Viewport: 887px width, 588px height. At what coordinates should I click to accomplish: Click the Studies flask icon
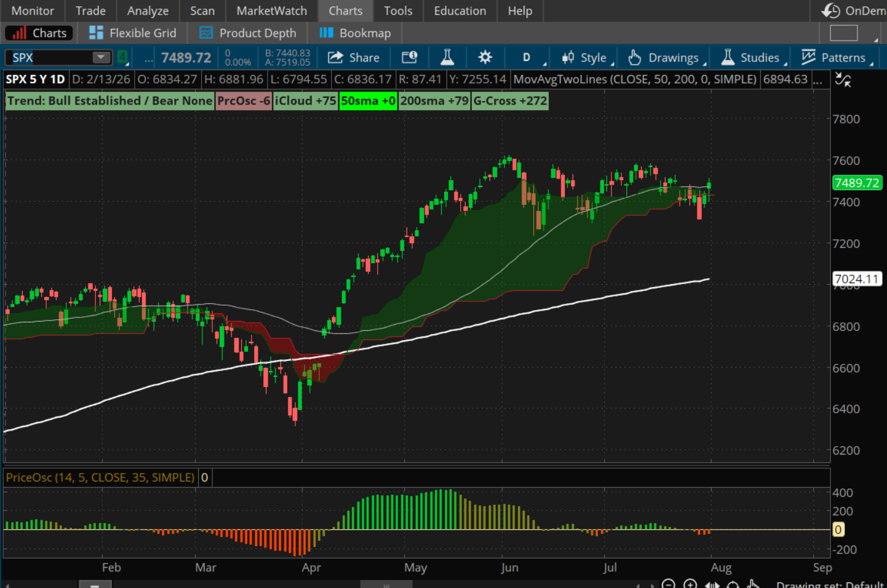(x=728, y=58)
